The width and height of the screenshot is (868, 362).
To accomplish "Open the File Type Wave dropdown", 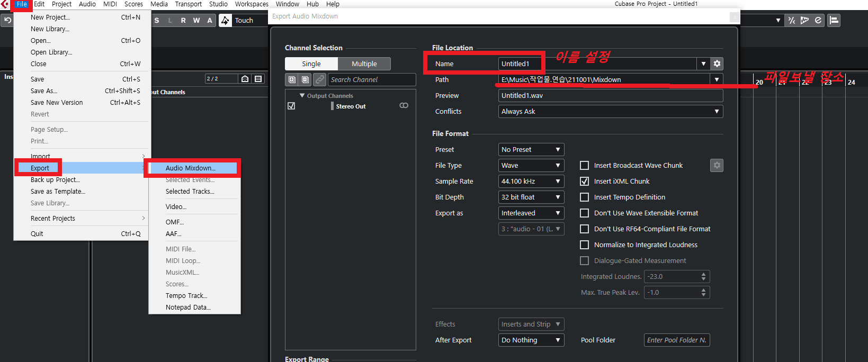I will 531,165.
